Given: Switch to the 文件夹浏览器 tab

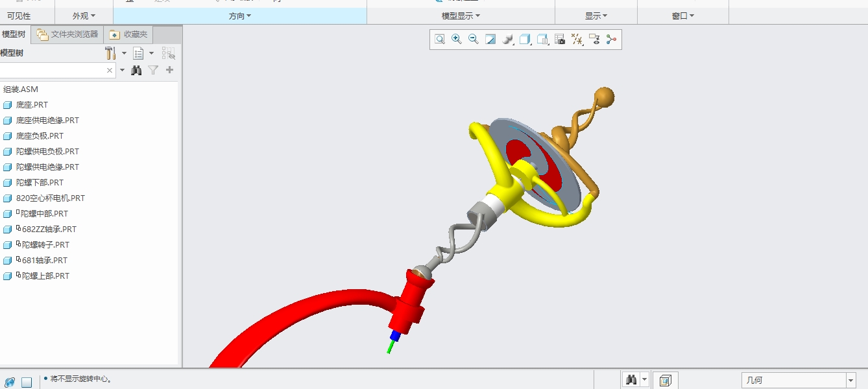Looking at the screenshot, I should coord(67,34).
